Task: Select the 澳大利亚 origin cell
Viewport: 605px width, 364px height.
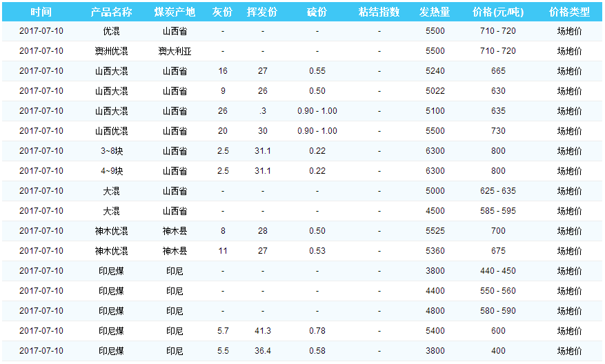Action: 175,51
